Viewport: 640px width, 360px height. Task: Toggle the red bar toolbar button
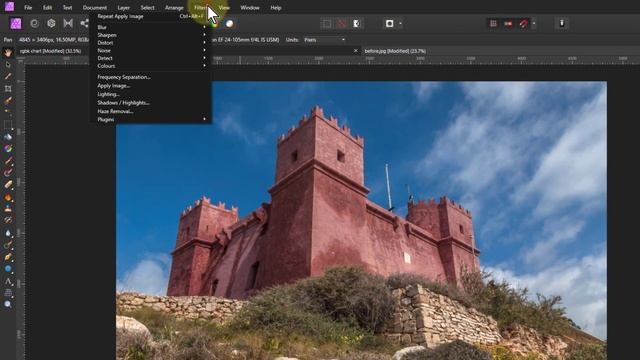[x=508, y=24]
